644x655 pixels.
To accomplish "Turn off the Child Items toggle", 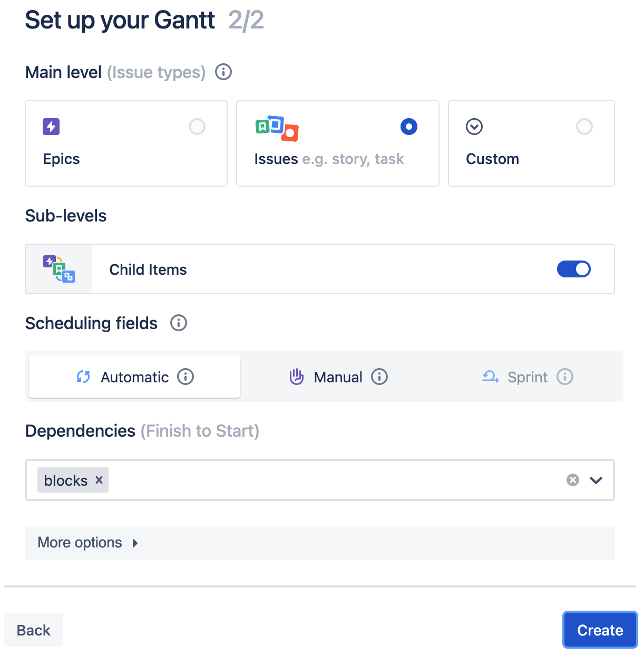I will point(574,269).
